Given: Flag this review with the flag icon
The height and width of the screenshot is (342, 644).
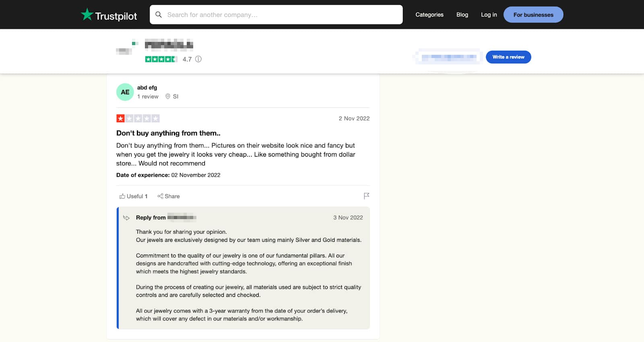Looking at the screenshot, I should tap(366, 196).
